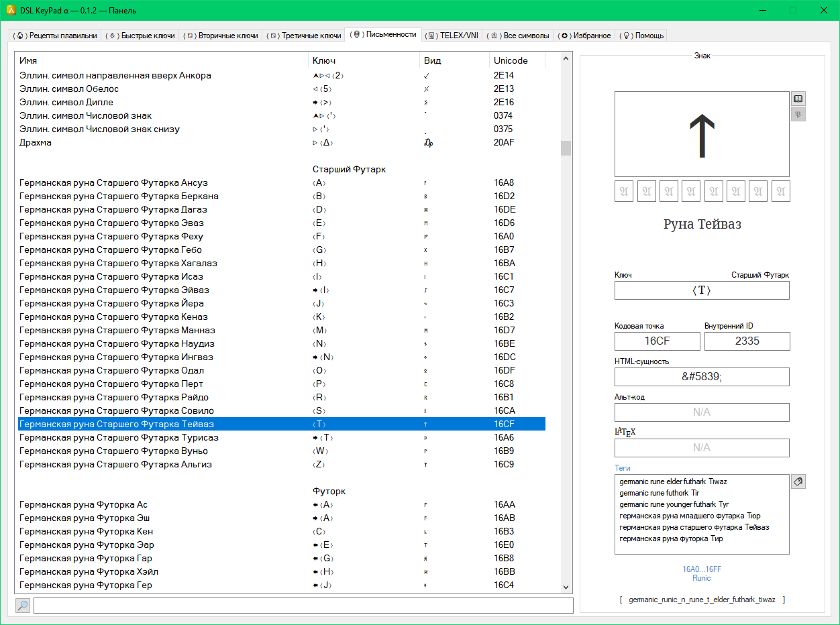The image size is (840, 625).
Task: Click the large Teiwaz rune preview
Action: pyautogui.click(x=702, y=134)
